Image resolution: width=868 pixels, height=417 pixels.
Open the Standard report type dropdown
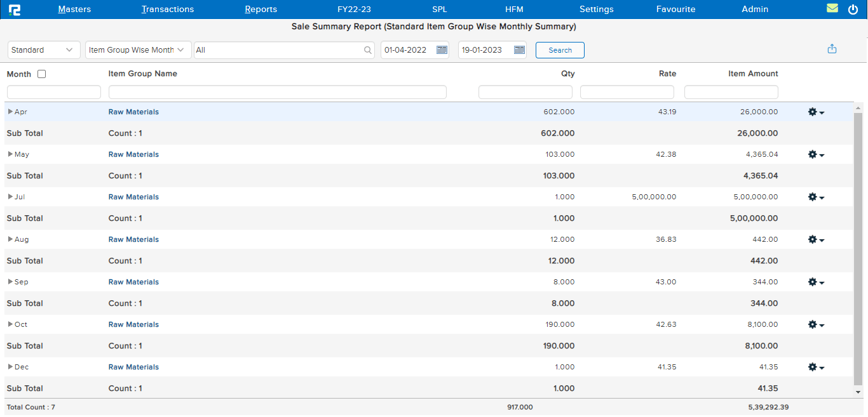pyautogui.click(x=44, y=50)
